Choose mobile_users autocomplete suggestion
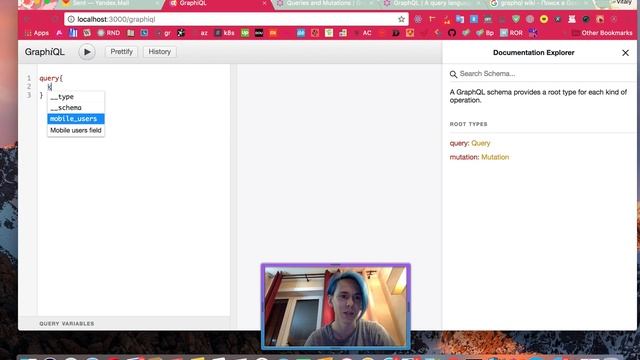Screen dimensions: 640x360 [x=76, y=119]
